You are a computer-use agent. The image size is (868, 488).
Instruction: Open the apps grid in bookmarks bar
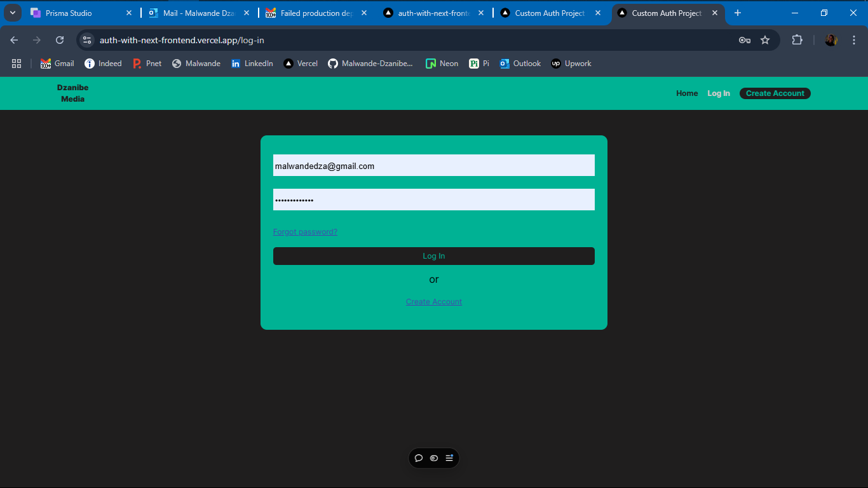click(x=17, y=64)
